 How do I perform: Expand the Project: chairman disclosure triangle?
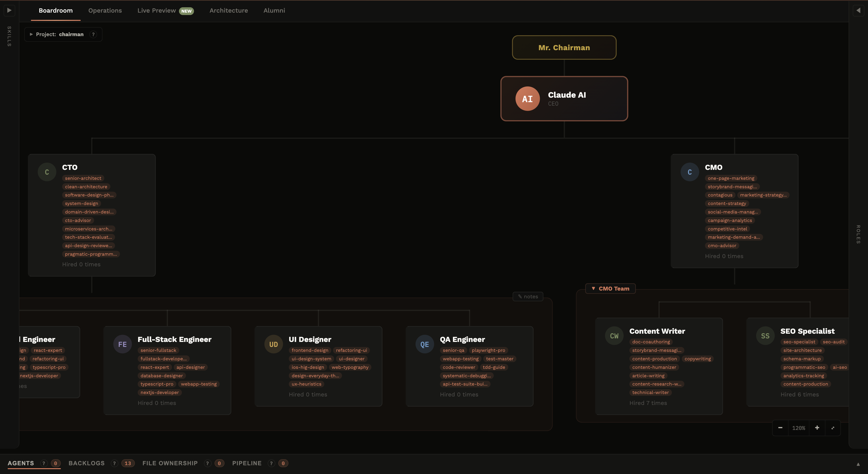tap(31, 34)
